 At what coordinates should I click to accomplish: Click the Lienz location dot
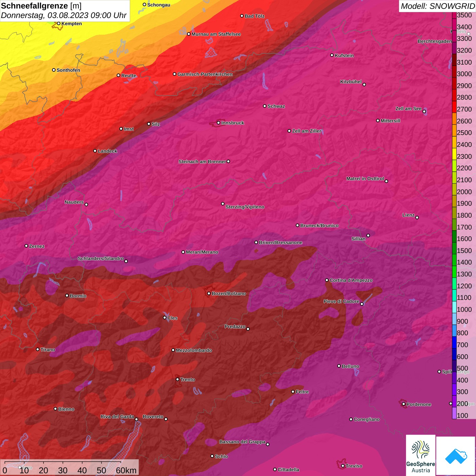(417, 217)
